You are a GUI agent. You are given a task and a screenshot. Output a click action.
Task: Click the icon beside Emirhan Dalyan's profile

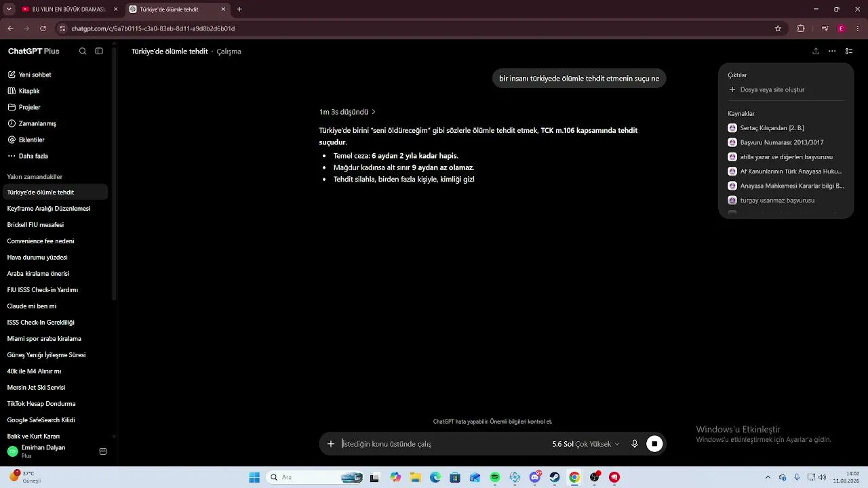[103, 451]
